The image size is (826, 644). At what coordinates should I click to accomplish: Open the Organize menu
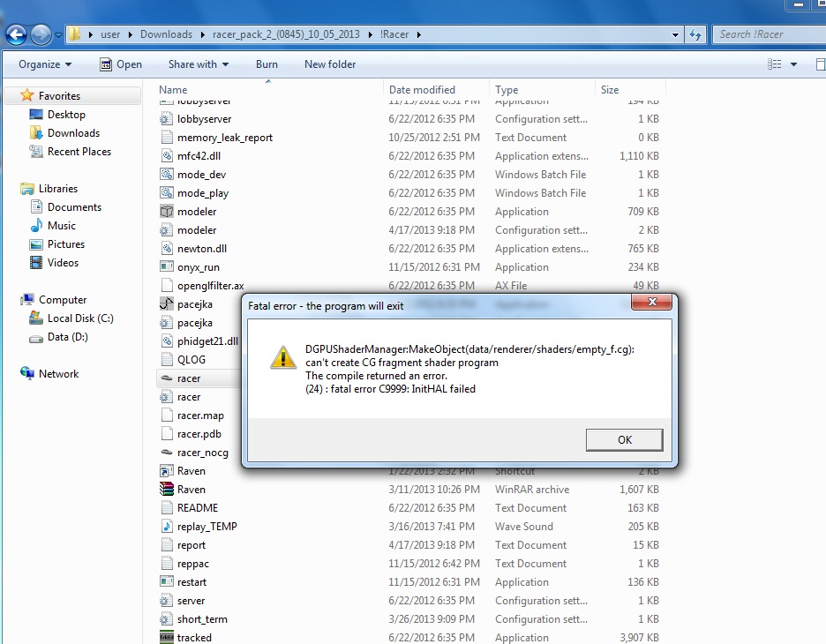click(45, 64)
